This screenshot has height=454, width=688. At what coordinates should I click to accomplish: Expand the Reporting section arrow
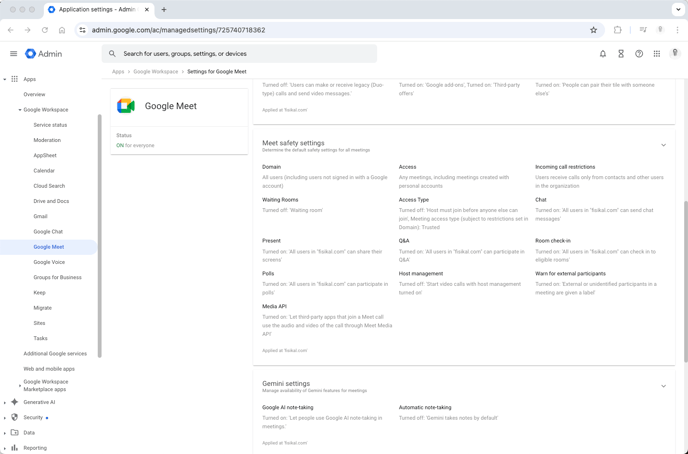[5, 448]
